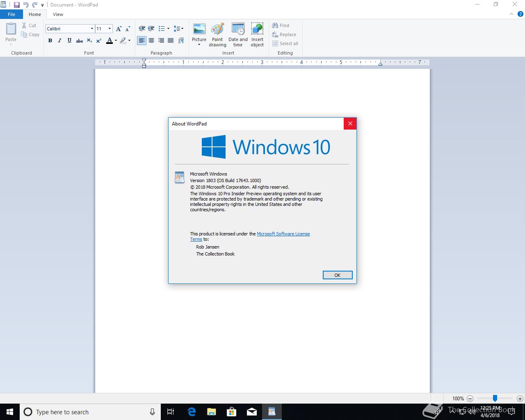Viewport: 525px width, 420px height.
Task: Click the Redo arrow in title bar
Action: (35, 5)
